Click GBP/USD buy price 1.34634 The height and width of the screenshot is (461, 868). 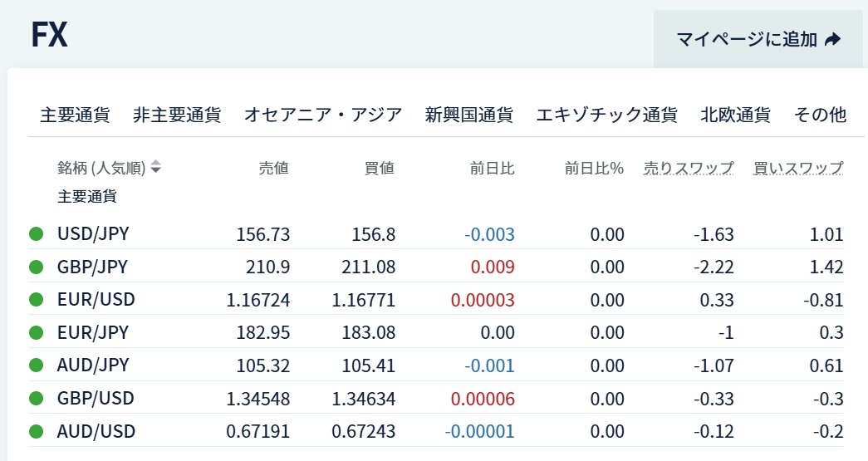[364, 399]
